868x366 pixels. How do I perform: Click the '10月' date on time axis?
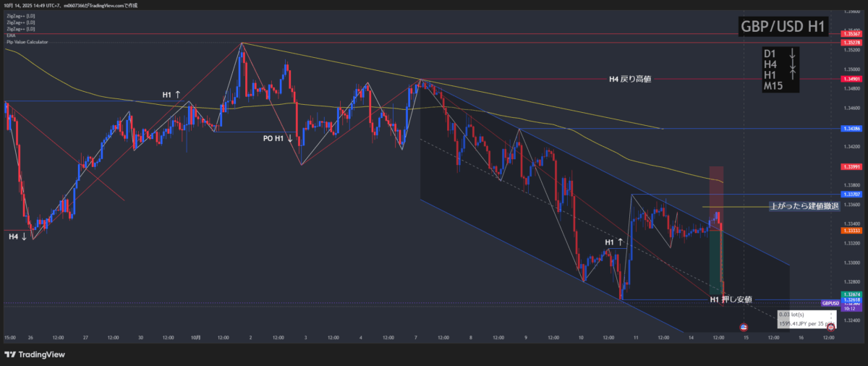tap(195, 337)
